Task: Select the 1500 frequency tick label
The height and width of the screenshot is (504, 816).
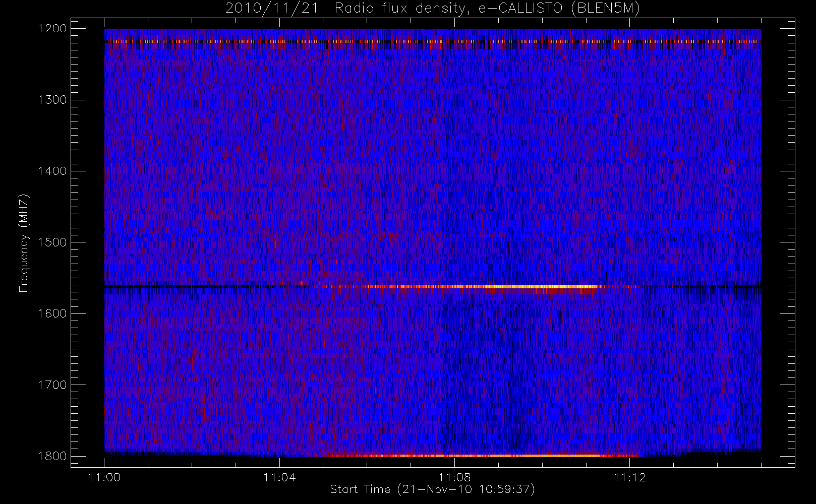Action: coord(52,242)
